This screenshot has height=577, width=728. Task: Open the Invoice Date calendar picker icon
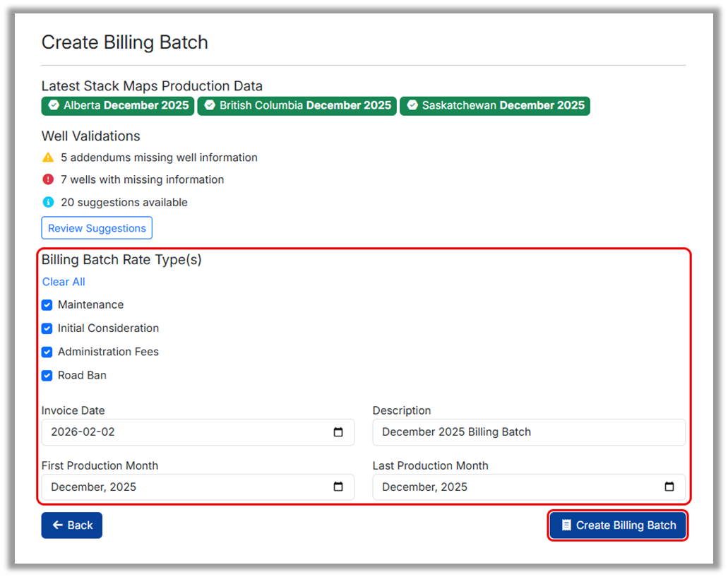pos(338,432)
